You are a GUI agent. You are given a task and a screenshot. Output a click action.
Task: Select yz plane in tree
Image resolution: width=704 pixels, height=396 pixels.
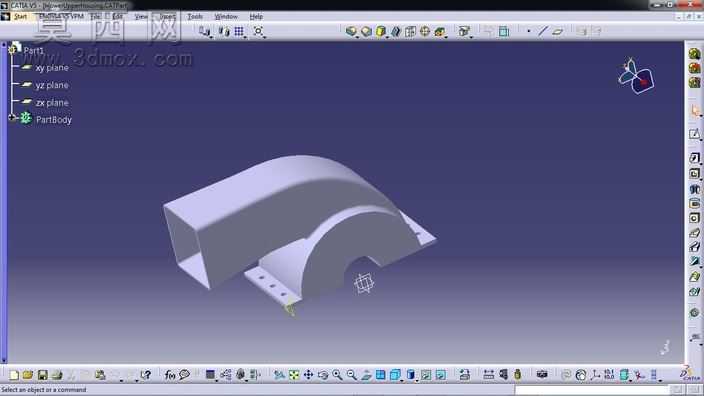coord(52,85)
